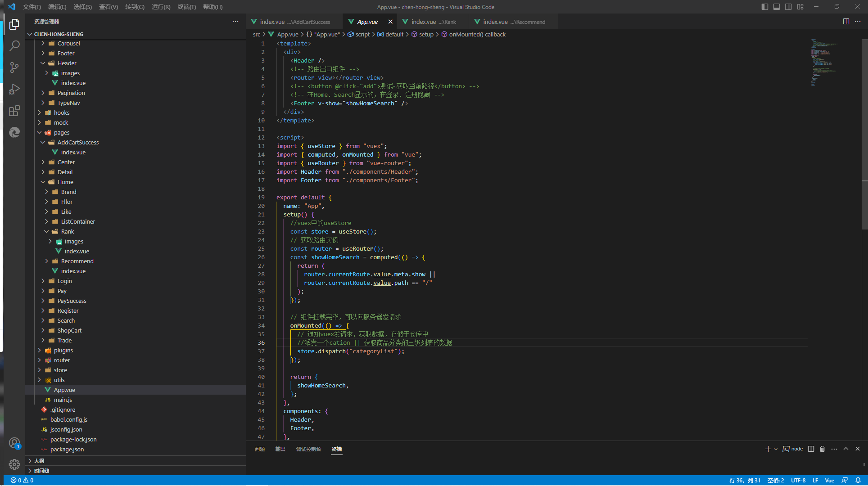The width and height of the screenshot is (868, 486).
Task: Expand the Home folder in explorer
Action: pos(46,182)
